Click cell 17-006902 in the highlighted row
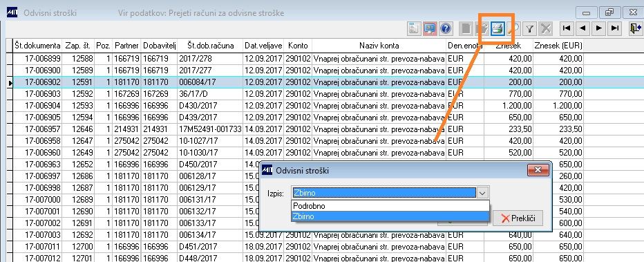This screenshot has height=262, width=644. click(x=37, y=82)
